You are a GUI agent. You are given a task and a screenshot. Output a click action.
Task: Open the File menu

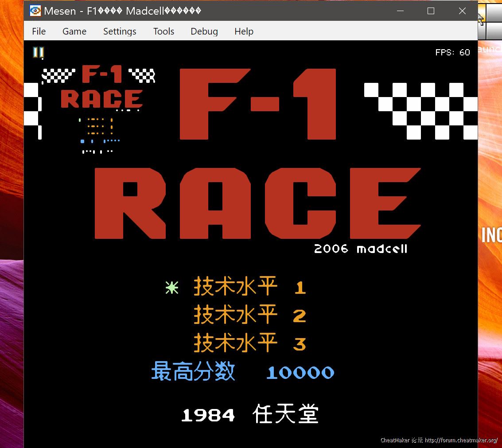pos(39,31)
